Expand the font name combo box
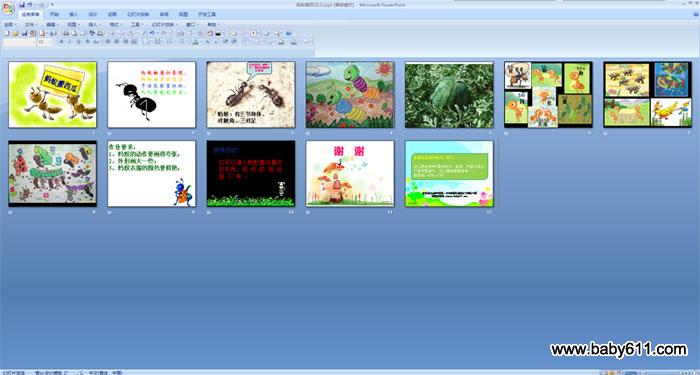The width and height of the screenshot is (700, 375). 19,42
